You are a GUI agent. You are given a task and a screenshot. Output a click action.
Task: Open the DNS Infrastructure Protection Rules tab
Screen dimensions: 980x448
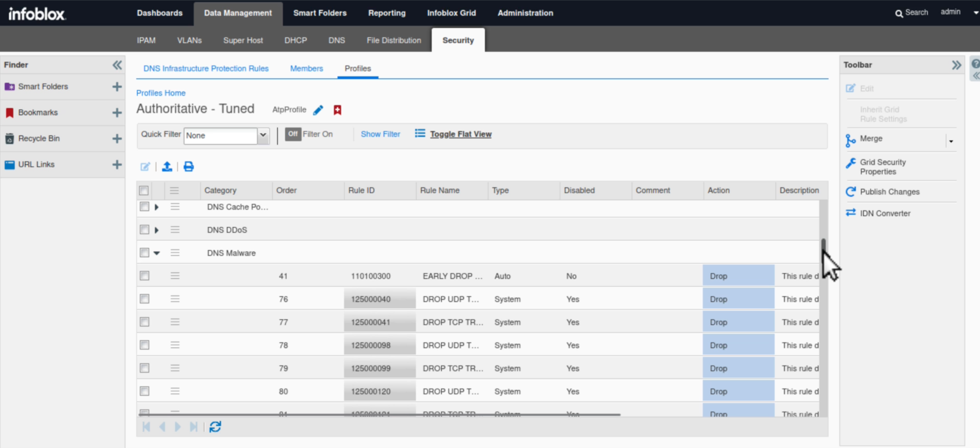(206, 68)
